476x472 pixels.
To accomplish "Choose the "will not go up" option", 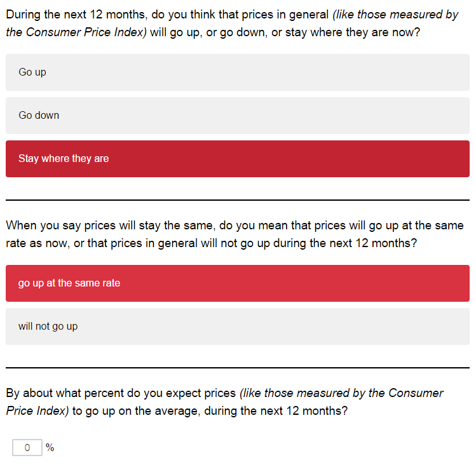I will tap(238, 327).
